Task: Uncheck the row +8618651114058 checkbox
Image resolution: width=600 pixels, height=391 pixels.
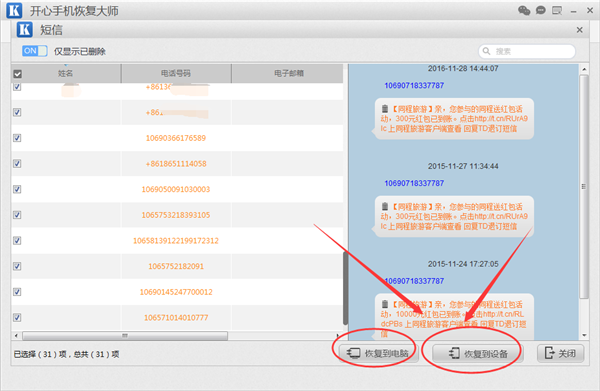Action: [x=17, y=163]
